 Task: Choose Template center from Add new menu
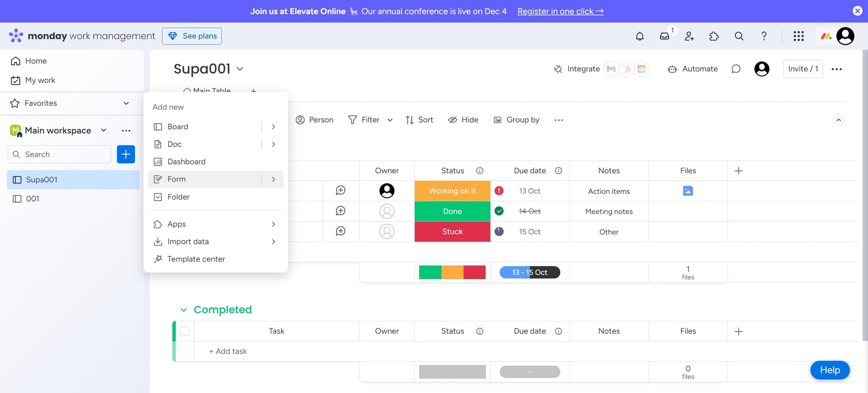196,259
